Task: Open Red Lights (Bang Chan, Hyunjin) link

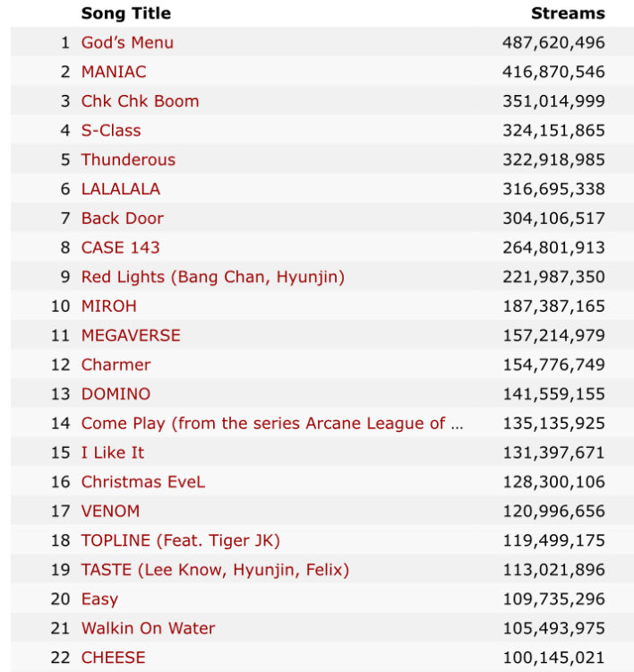Action: 212,277
